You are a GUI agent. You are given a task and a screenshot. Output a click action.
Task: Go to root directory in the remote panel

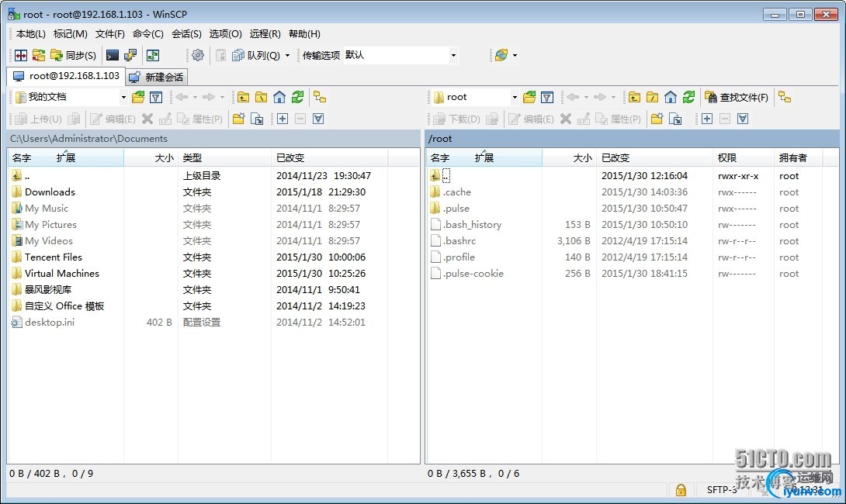[x=652, y=97]
